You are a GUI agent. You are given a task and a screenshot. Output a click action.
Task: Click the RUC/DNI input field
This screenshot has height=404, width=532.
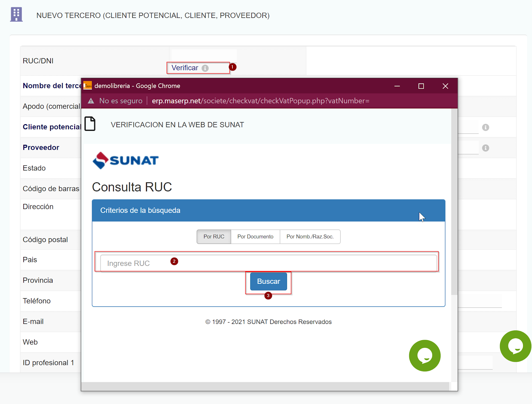coord(204,56)
